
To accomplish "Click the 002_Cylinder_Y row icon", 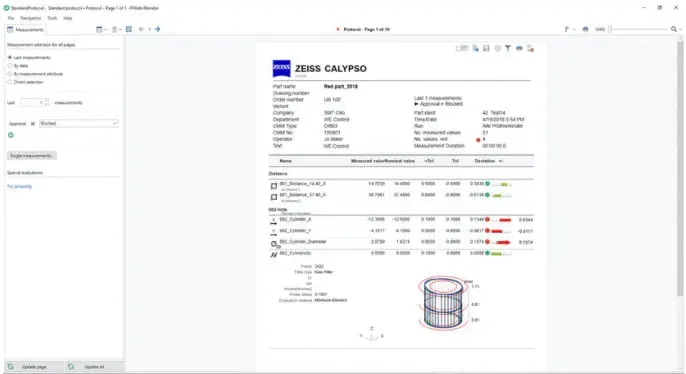I will coord(274,232).
